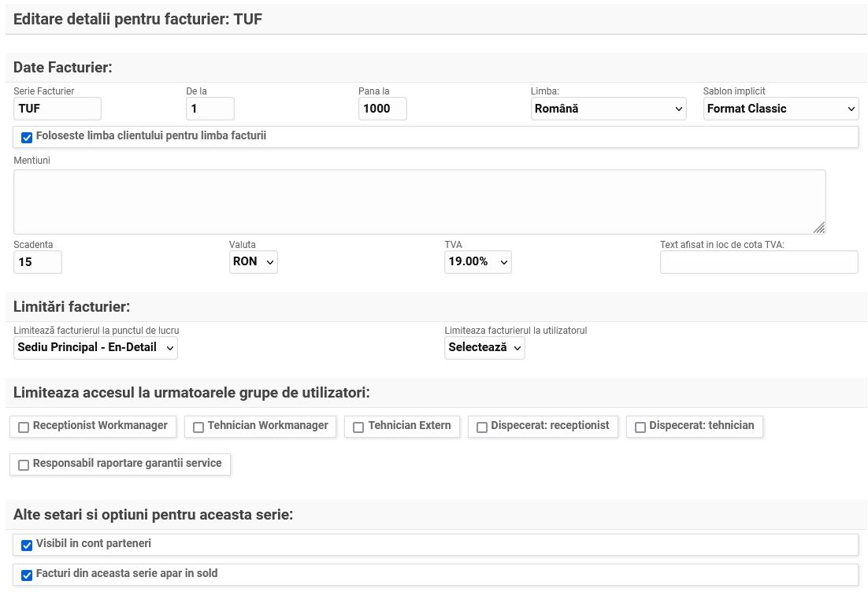Tick the Tehnician Extern checkbox
The width and height of the screenshot is (868, 592).
click(x=359, y=427)
